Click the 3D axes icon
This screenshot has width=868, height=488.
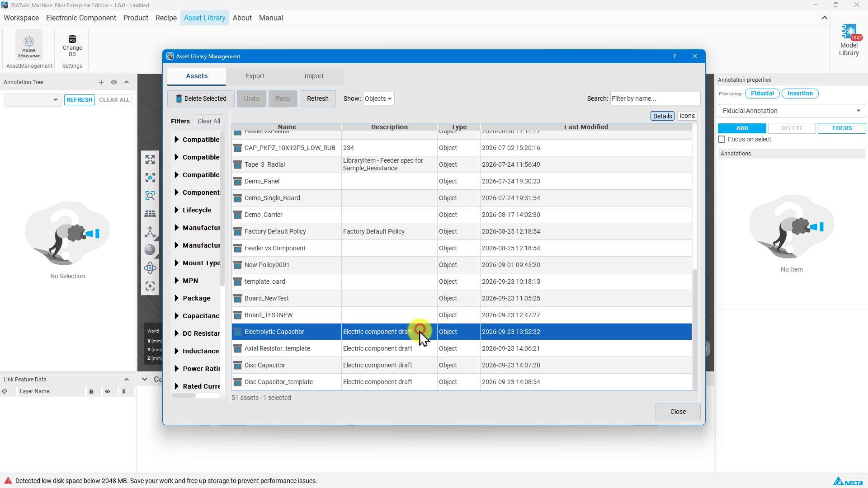(150, 232)
